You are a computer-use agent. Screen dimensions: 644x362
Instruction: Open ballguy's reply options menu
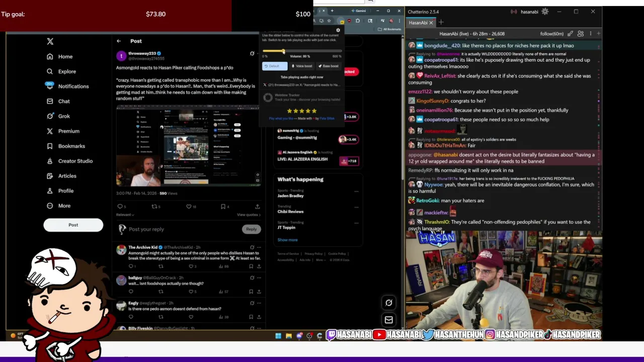click(259, 278)
